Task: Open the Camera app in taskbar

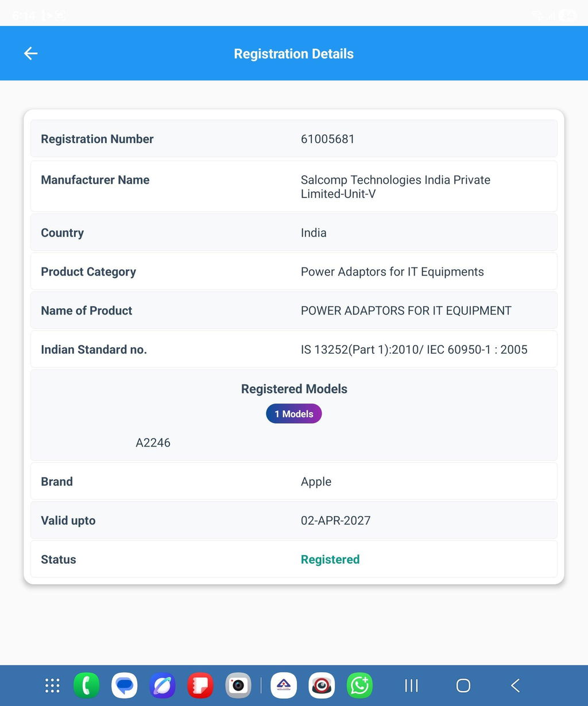Action: [x=238, y=685]
